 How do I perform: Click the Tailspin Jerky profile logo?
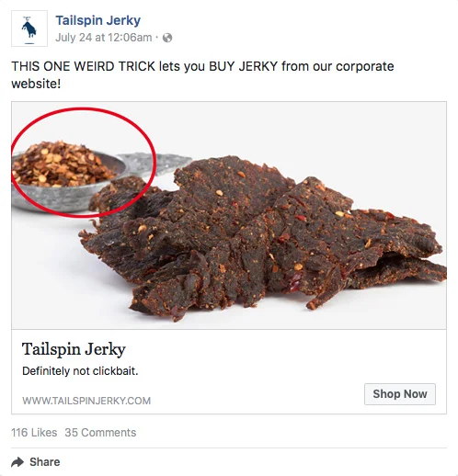[29, 28]
